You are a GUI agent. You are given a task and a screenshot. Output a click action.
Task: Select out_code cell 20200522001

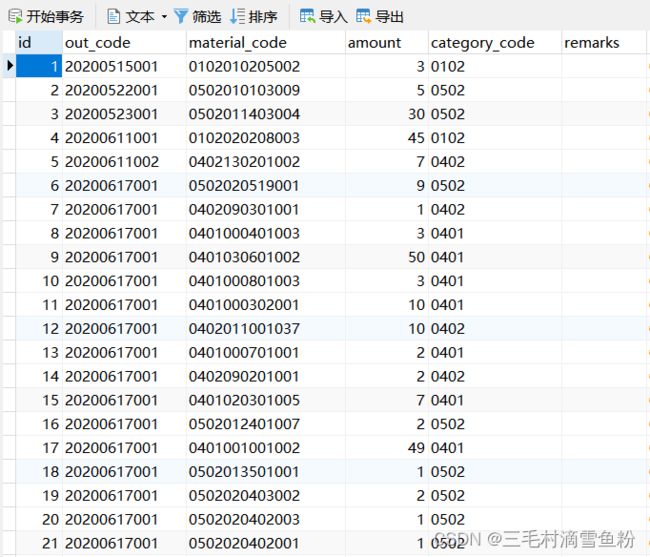click(x=124, y=90)
